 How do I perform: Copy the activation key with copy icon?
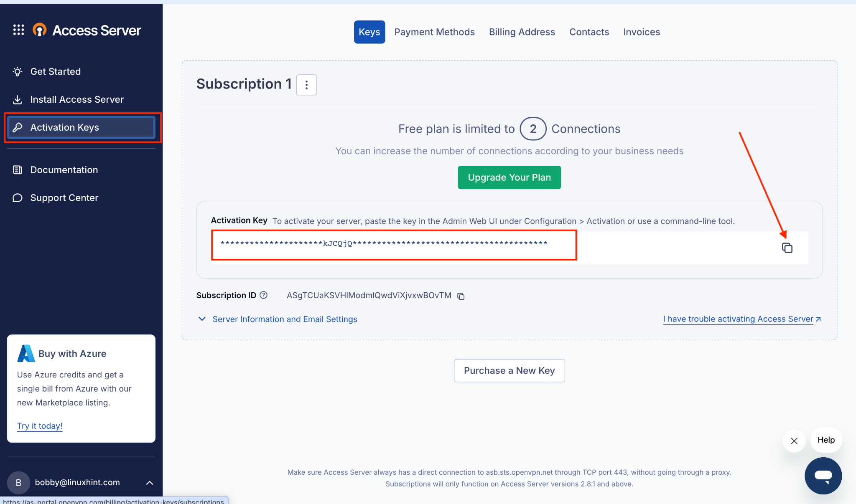click(x=787, y=248)
